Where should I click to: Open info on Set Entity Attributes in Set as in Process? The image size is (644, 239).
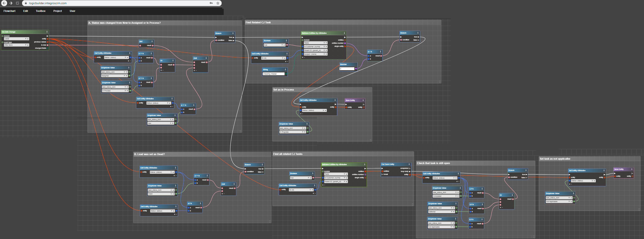click(335, 100)
